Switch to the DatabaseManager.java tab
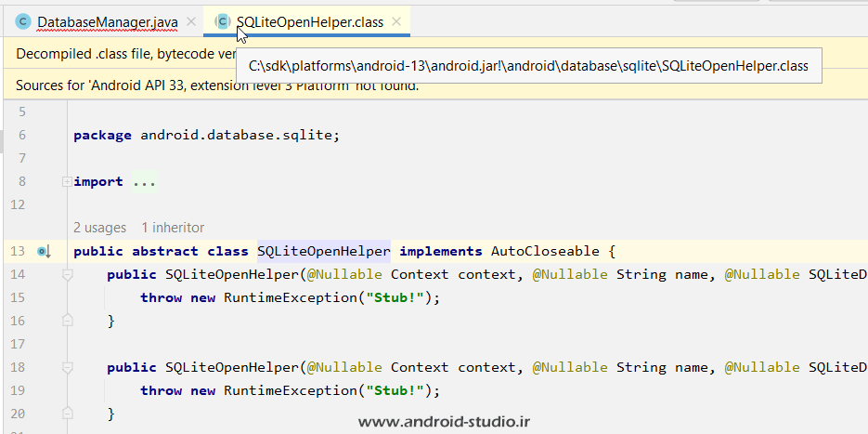Screen dimensions: 868x434 [108, 22]
